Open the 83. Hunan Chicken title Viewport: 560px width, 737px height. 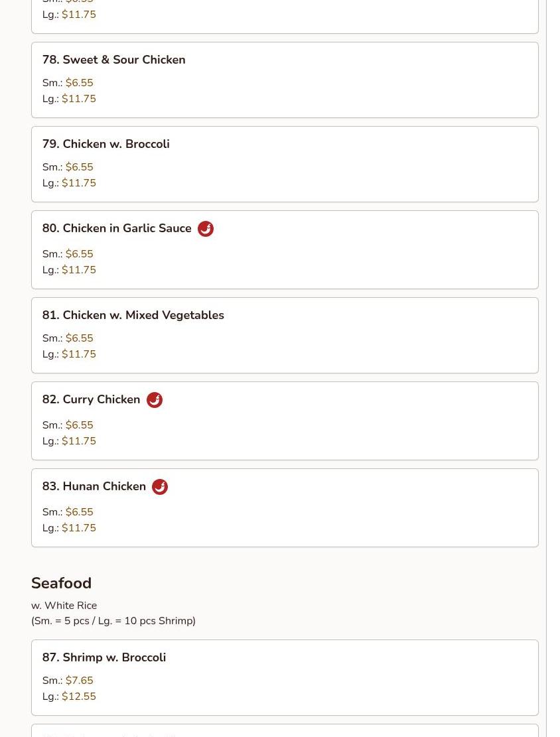94,486
